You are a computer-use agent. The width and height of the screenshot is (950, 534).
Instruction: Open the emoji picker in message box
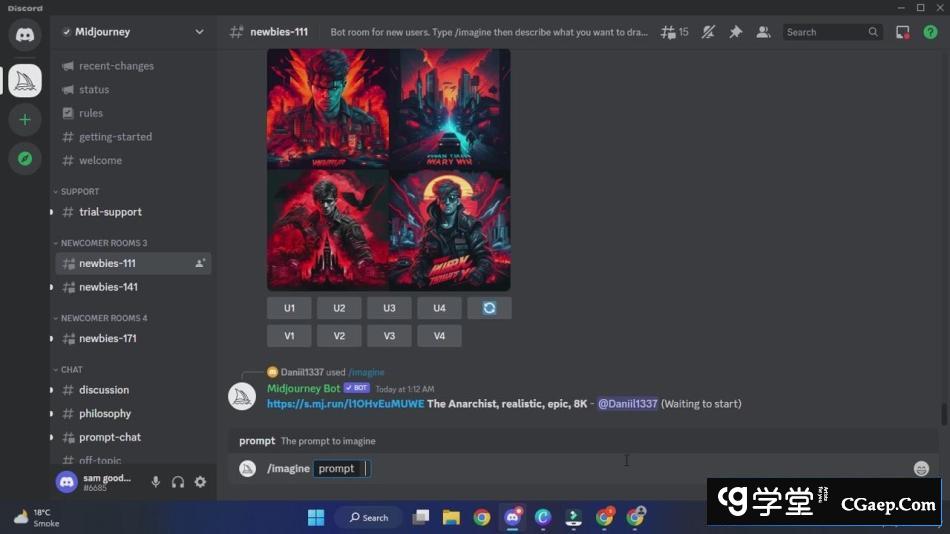coord(921,468)
